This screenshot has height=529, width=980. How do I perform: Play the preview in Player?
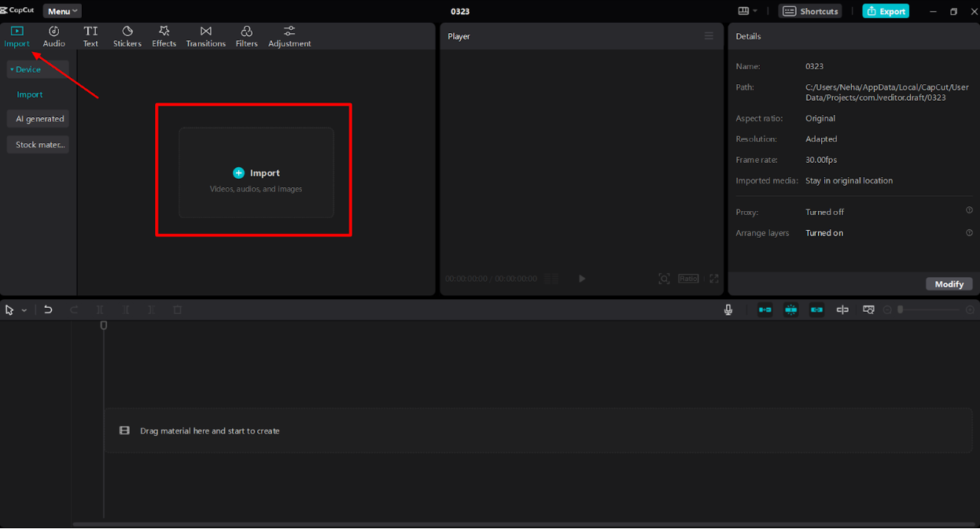point(582,279)
